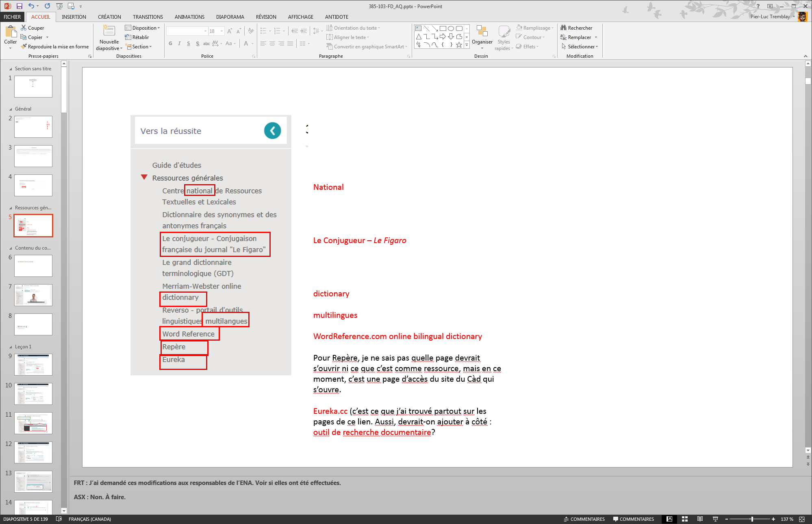Click the Organiser icon
Viewport: 812px width, 524px height.
482,31
